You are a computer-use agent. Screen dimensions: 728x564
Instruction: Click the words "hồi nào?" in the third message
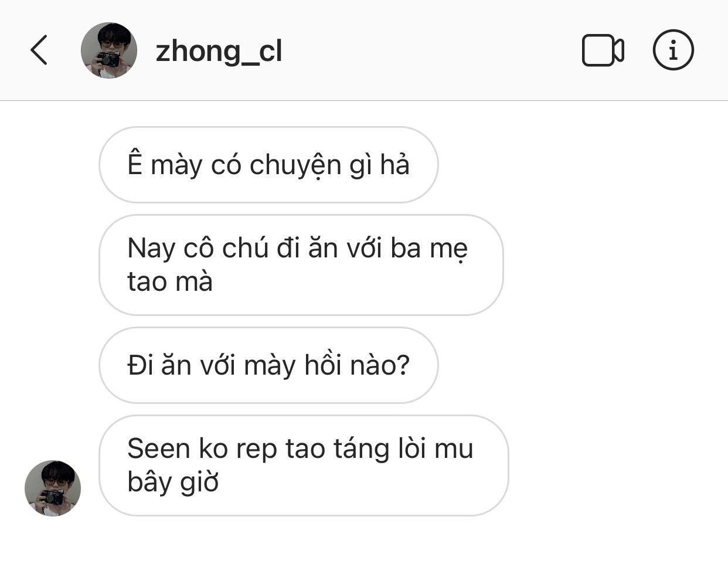(356, 365)
